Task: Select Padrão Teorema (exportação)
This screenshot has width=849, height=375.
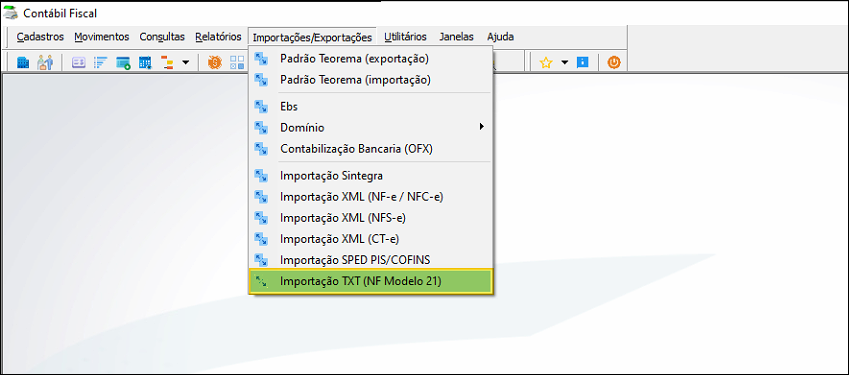Action: pyautogui.click(x=371, y=58)
